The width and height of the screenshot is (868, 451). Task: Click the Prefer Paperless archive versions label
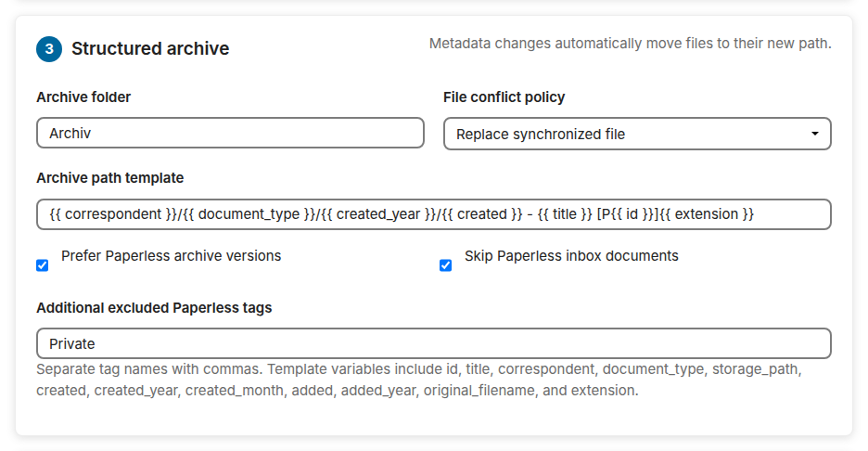[x=171, y=256]
